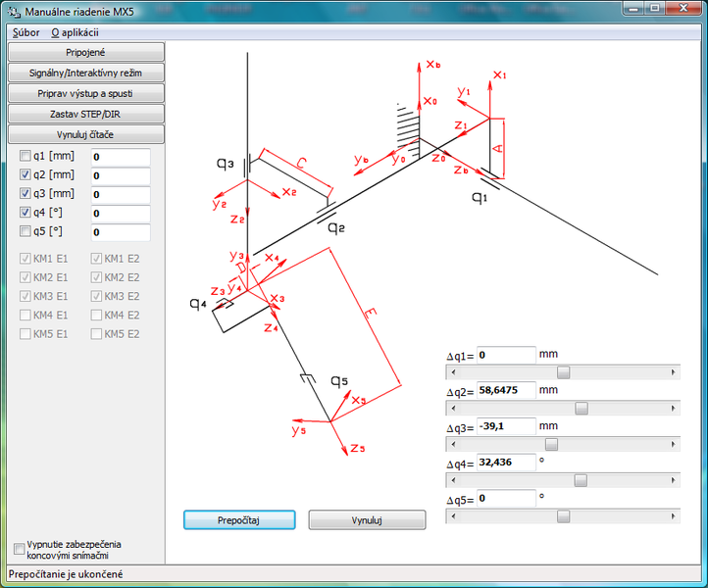Screen dimensions: 708x588
Task: Click right arrow of Δq4 slider
Action: (673, 480)
